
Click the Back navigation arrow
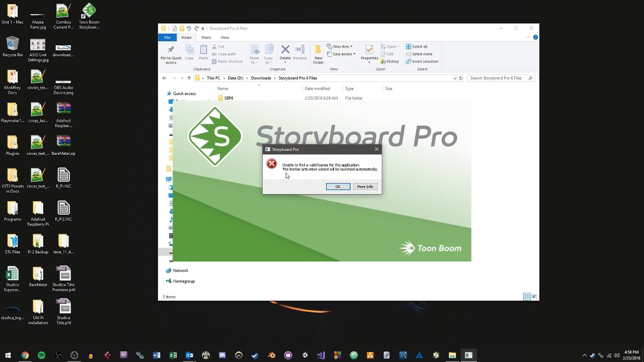pyautogui.click(x=165, y=78)
